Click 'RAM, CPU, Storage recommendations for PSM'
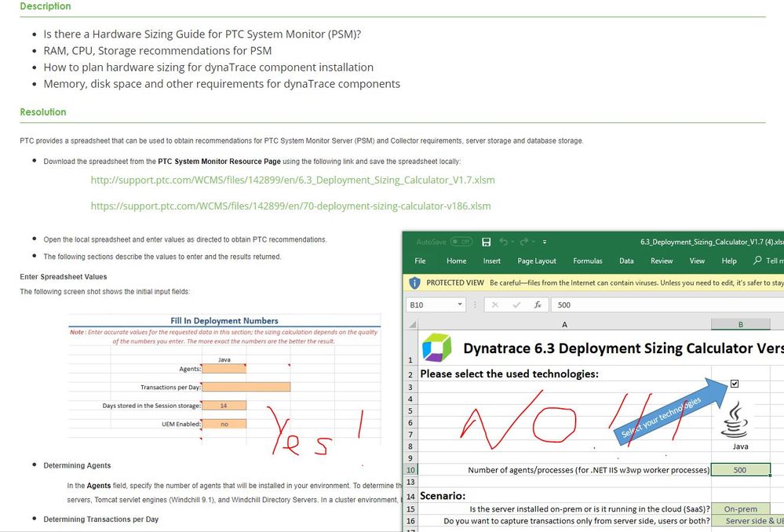The width and height of the screenshot is (784, 532). pos(158,50)
